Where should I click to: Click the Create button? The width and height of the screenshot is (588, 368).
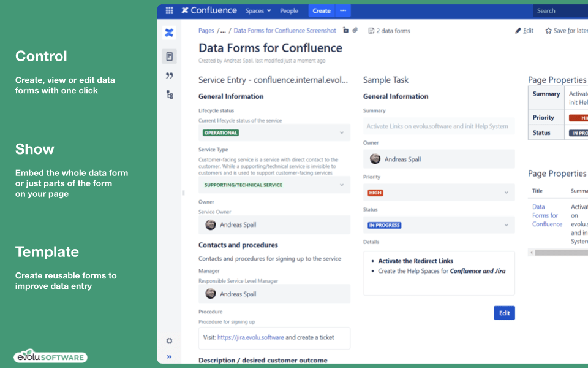(322, 11)
